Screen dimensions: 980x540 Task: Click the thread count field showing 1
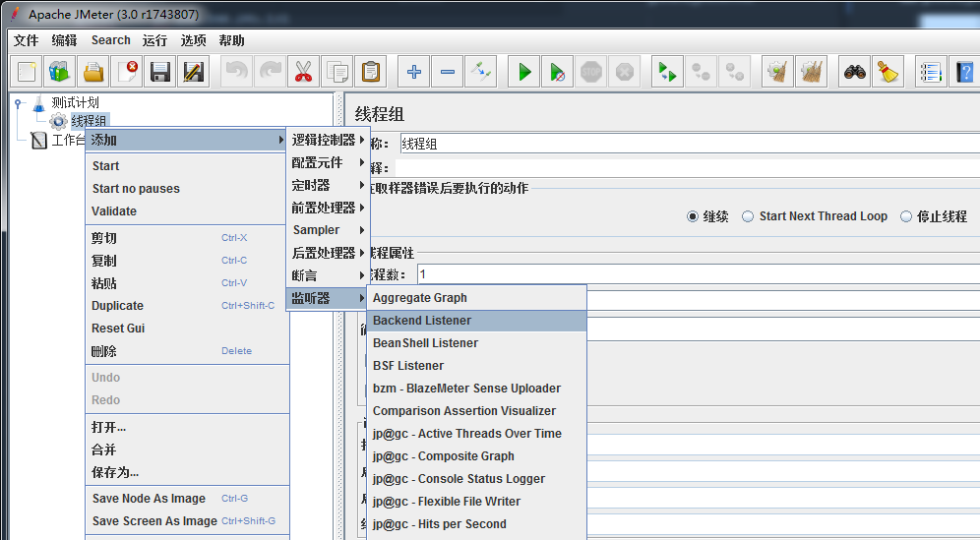click(699, 273)
